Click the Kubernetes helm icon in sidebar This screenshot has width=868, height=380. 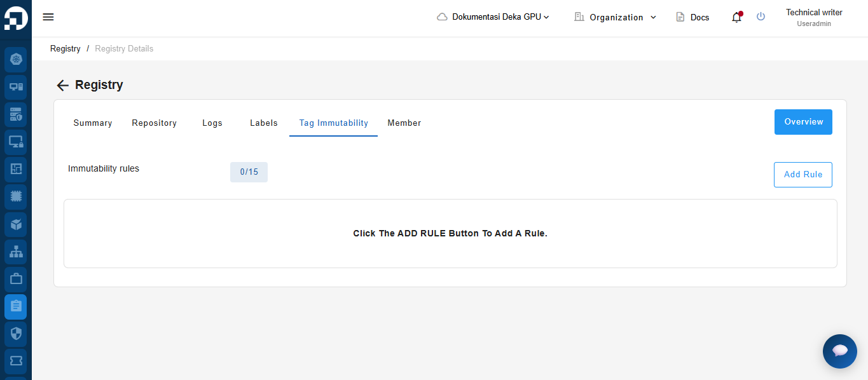(x=16, y=59)
